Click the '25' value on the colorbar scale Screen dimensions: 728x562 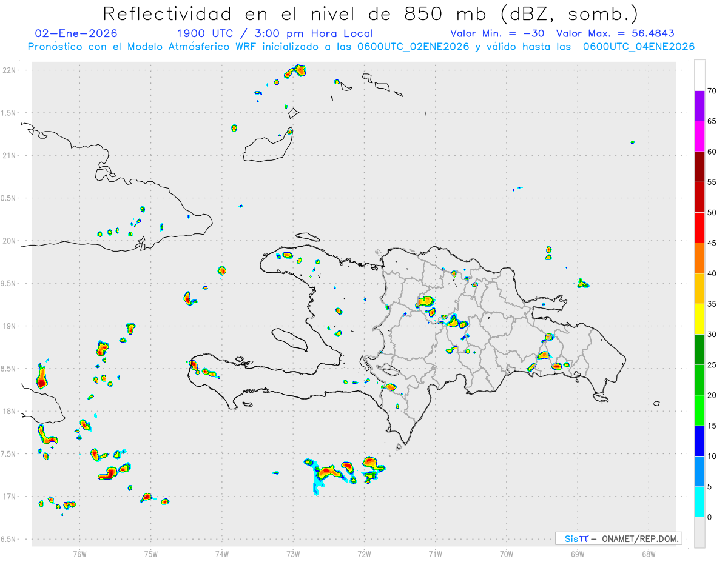coord(712,365)
